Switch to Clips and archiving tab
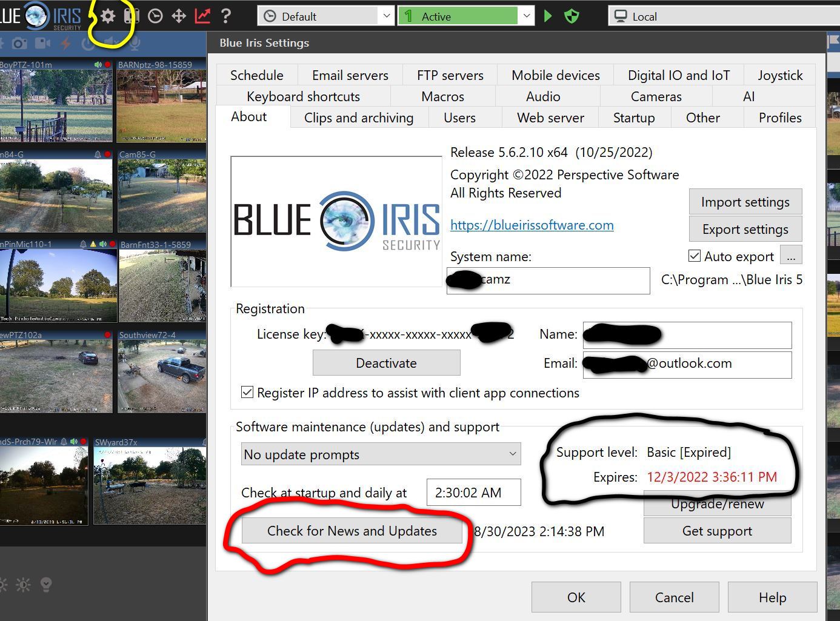The height and width of the screenshot is (621, 840). [359, 118]
